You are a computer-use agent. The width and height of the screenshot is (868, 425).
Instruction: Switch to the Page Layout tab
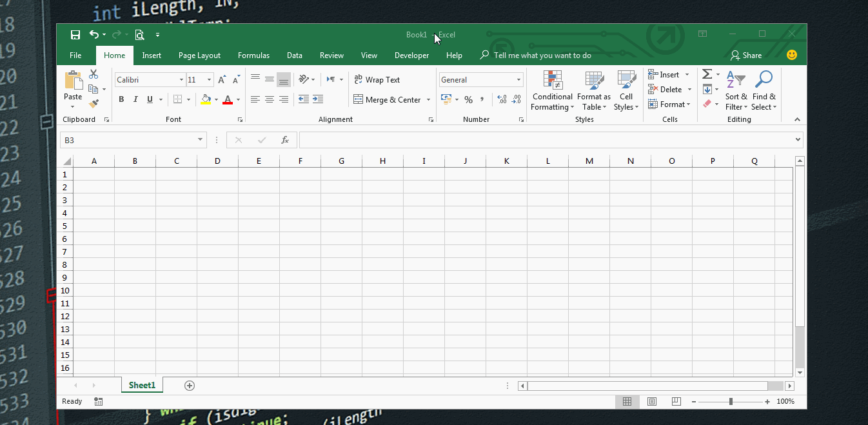pyautogui.click(x=199, y=55)
